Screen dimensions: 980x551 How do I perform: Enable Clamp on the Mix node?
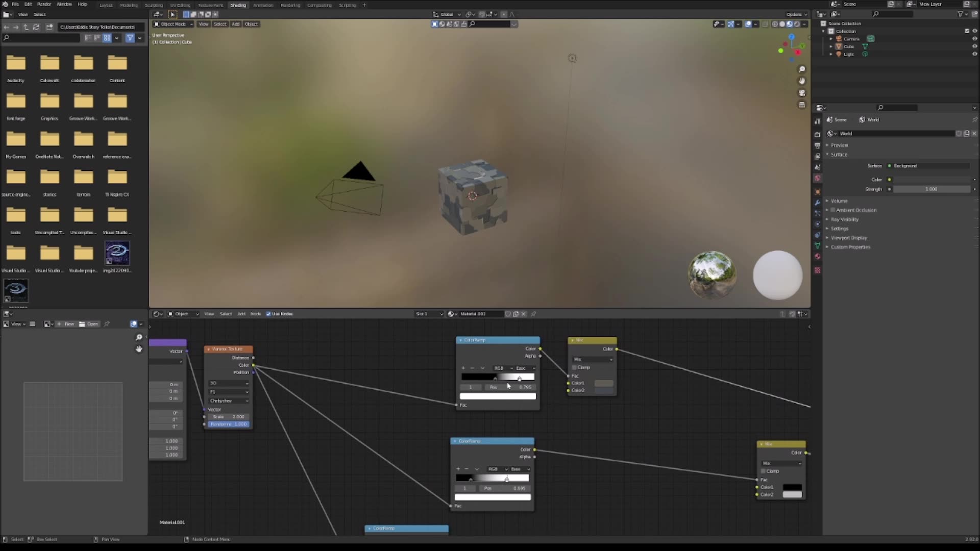point(574,367)
